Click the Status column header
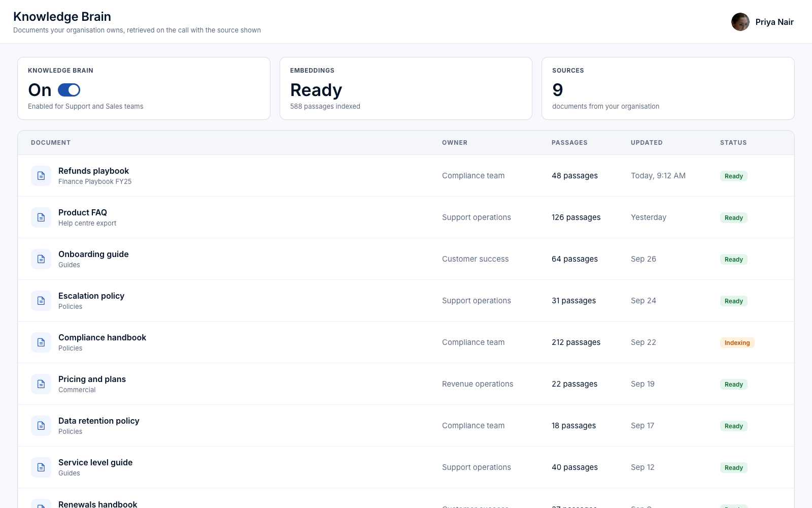 (x=733, y=143)
